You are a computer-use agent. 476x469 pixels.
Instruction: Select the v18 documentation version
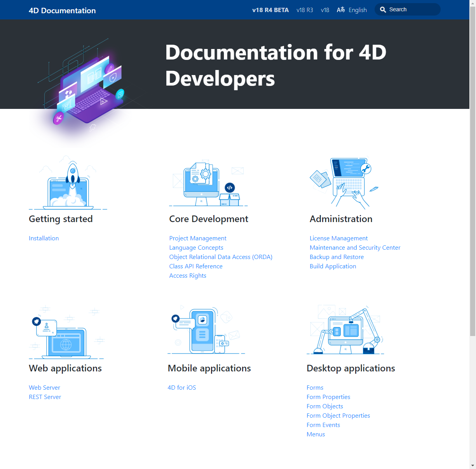click(x=325, y=10)
